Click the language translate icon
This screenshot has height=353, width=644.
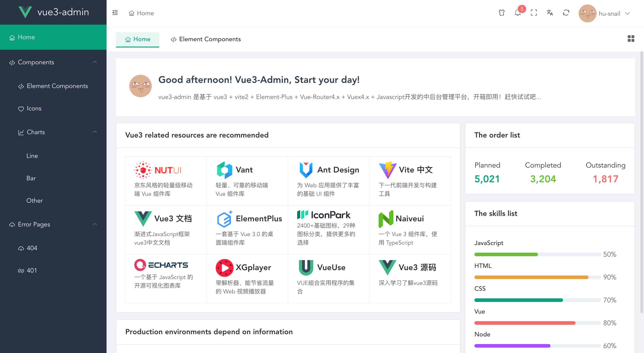click(550, 13)
